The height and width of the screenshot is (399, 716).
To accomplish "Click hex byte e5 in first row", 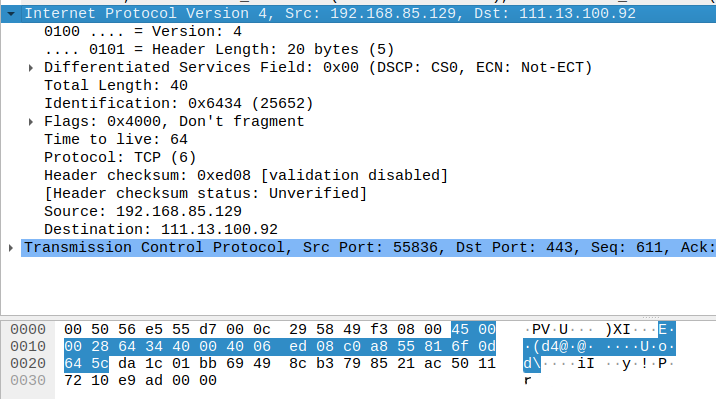I will point(154,330).
